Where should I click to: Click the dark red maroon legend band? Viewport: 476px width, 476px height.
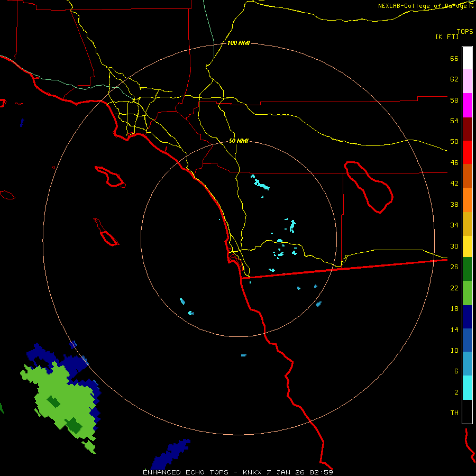tap(467, 129)
